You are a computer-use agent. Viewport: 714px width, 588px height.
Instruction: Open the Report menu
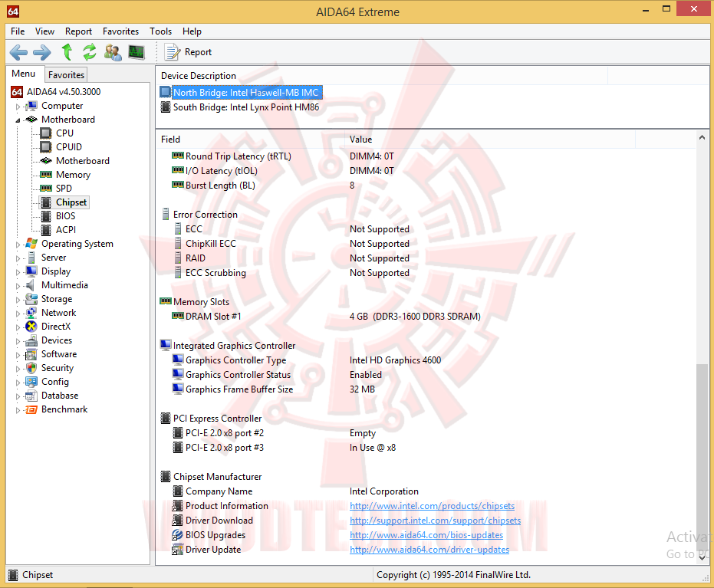(78, 31)
